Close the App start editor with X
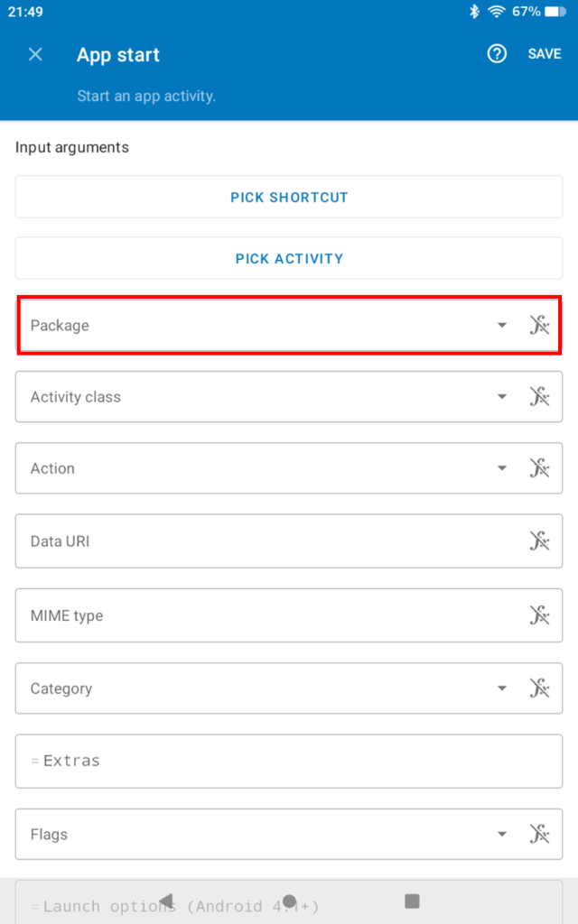This screenshot has height=924, width=578. (35, 54)
